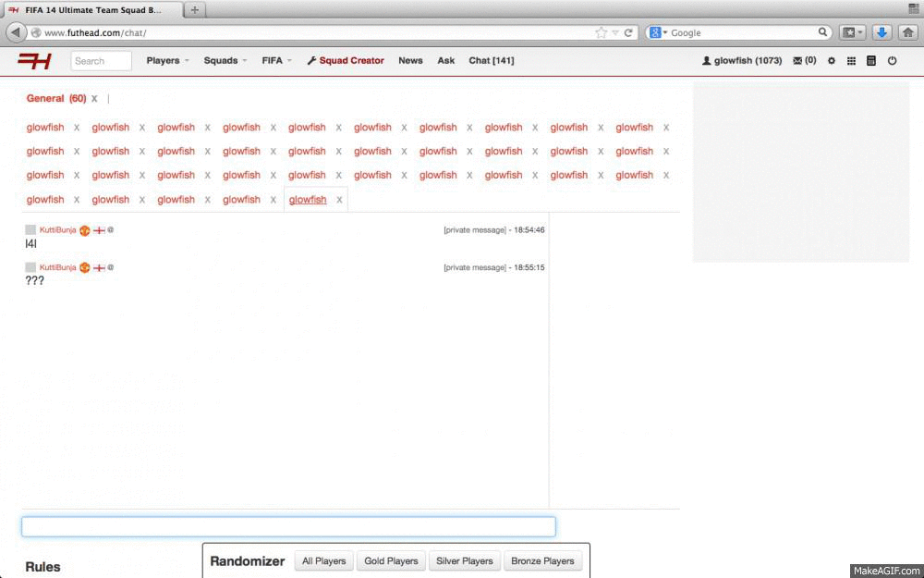
Task: Switch to the General (60) chat tab
Action: click(x=55, y=99)
